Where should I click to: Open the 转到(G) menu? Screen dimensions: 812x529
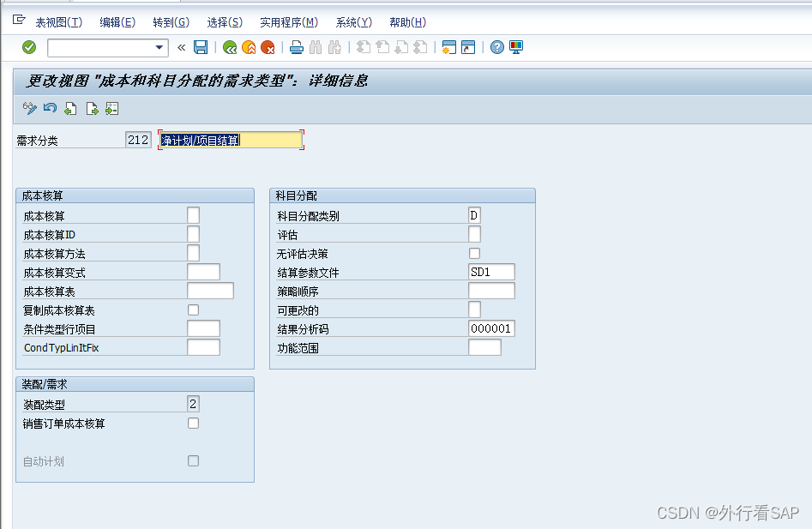pyautogui.click(x=171, y=22)
